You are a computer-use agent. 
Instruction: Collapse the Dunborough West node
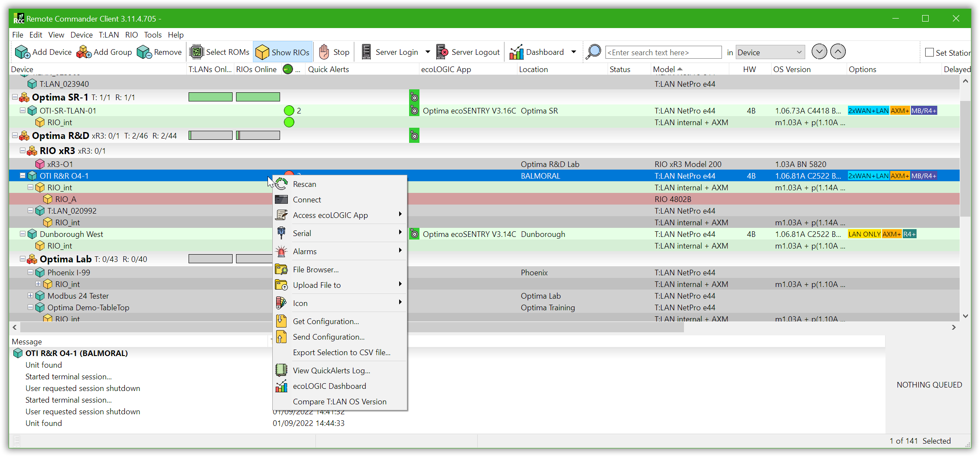[x=22, y=234]
